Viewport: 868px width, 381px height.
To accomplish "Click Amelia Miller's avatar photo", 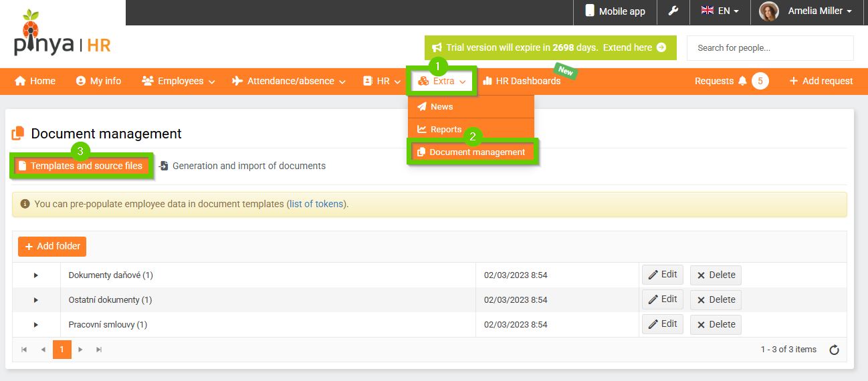I will tap(769, 11).
